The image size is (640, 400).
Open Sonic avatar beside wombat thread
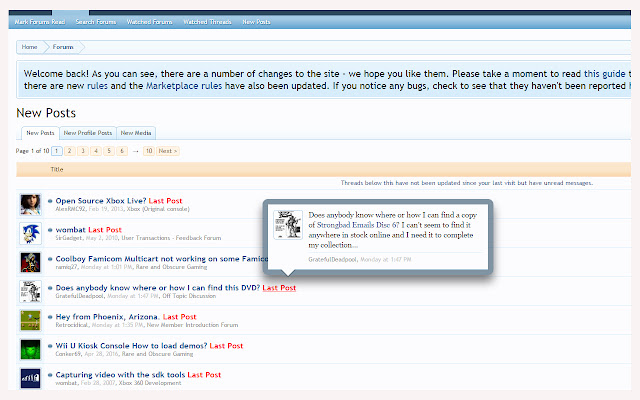tap(31, 234)
